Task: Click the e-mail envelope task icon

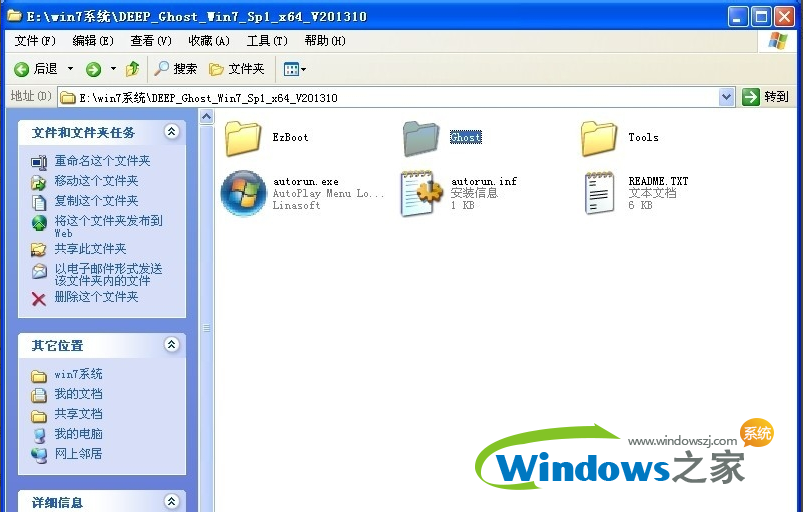Action: coord(39,271)
